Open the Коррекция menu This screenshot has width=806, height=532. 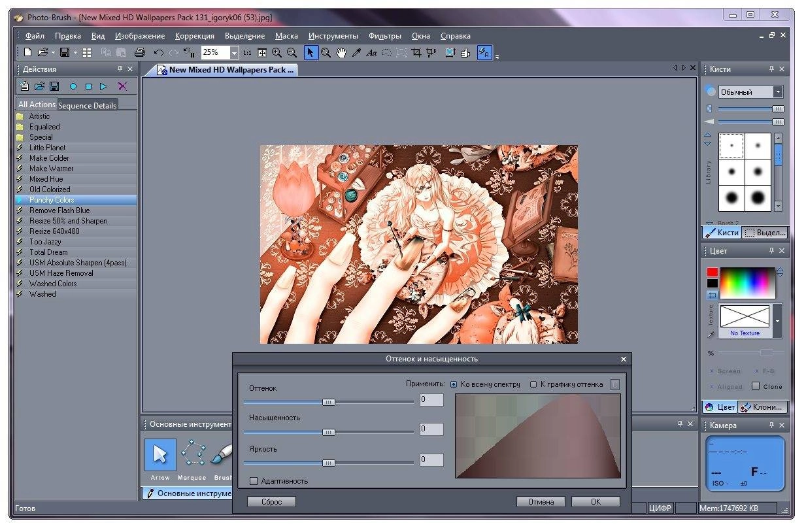click(195, 36)
